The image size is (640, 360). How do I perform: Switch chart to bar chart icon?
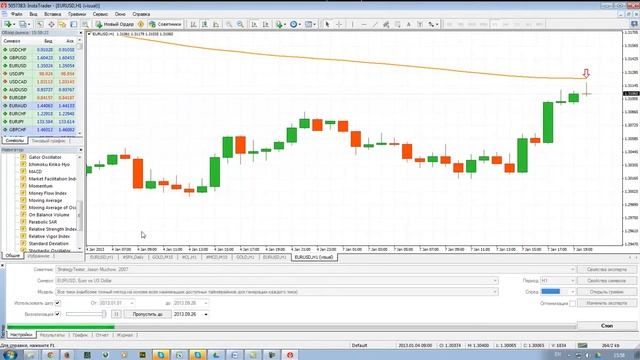pos(193,24)
